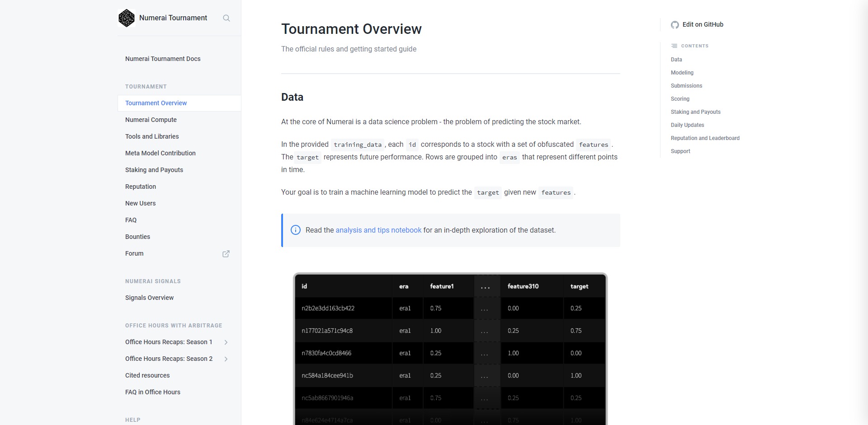Expand Office Hours Recaps: Season 1 chevron
Screen dimensions: 868x425
coord(226,342)
